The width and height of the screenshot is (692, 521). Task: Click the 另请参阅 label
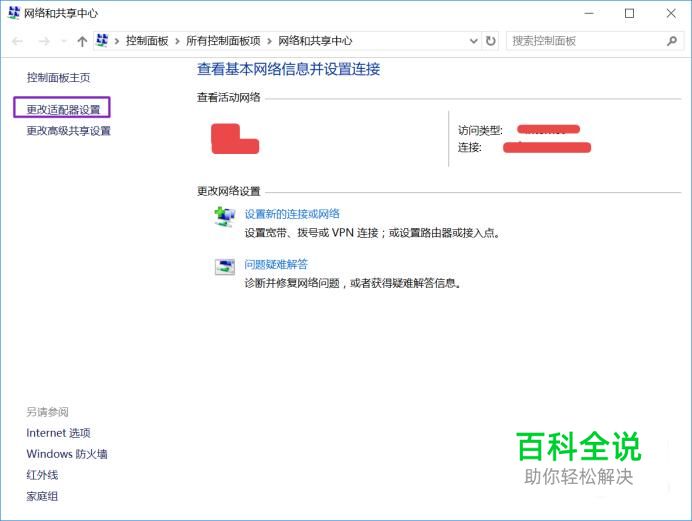click(48, 412)
